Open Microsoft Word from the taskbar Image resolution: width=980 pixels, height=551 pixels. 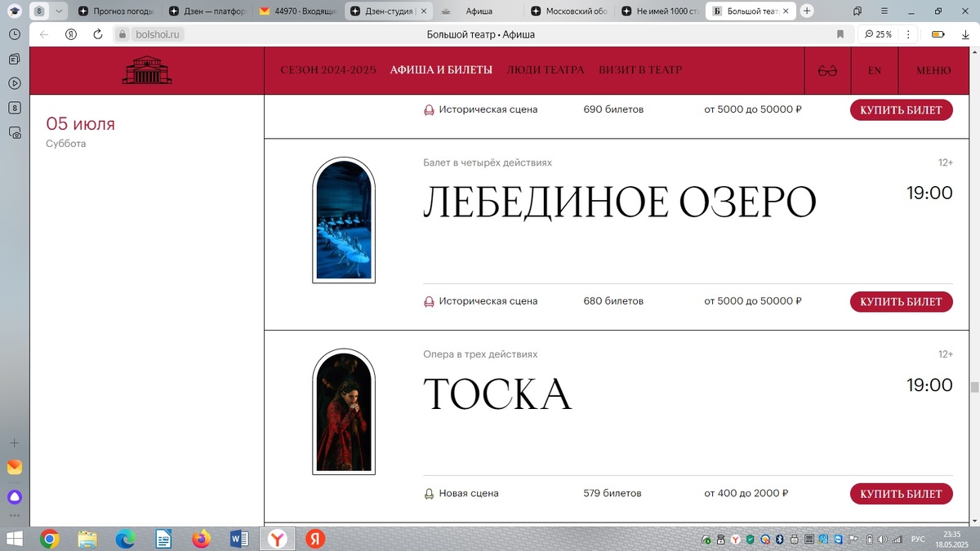click(x=239, y=539)
